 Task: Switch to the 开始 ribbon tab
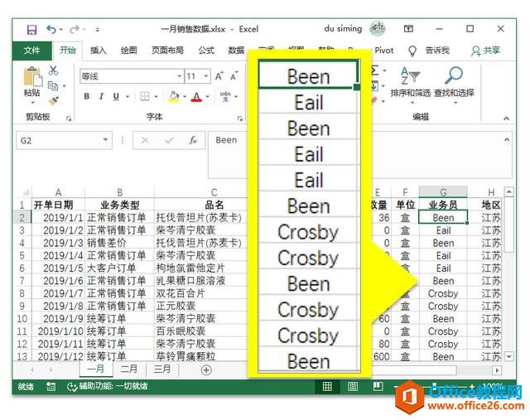[x=68, y=51]
